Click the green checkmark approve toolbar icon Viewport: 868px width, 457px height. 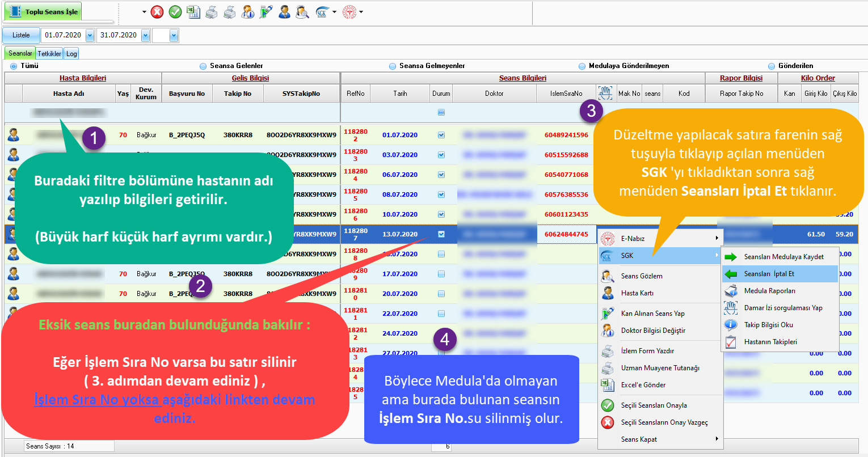pyautogui.click(x=175, y=12)
